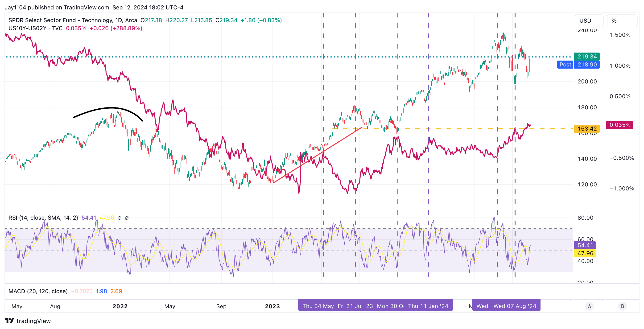Click the percent scale button
This screenshot has height=329, width=644.
[x=622, y=21]
